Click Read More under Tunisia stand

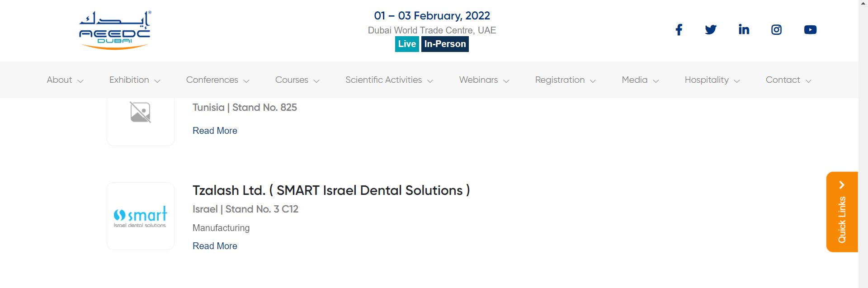215,131
